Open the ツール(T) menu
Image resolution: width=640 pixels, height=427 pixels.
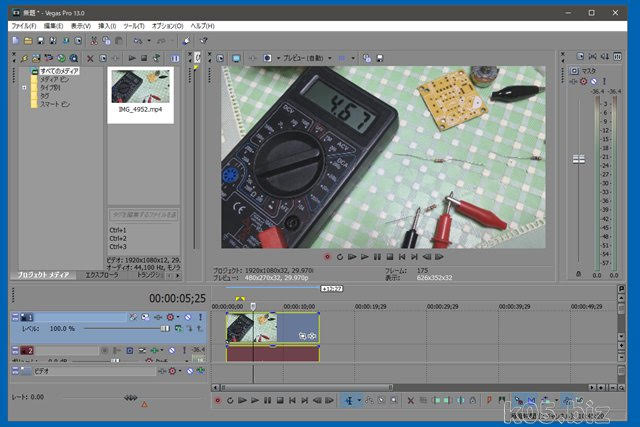point(134,26)
